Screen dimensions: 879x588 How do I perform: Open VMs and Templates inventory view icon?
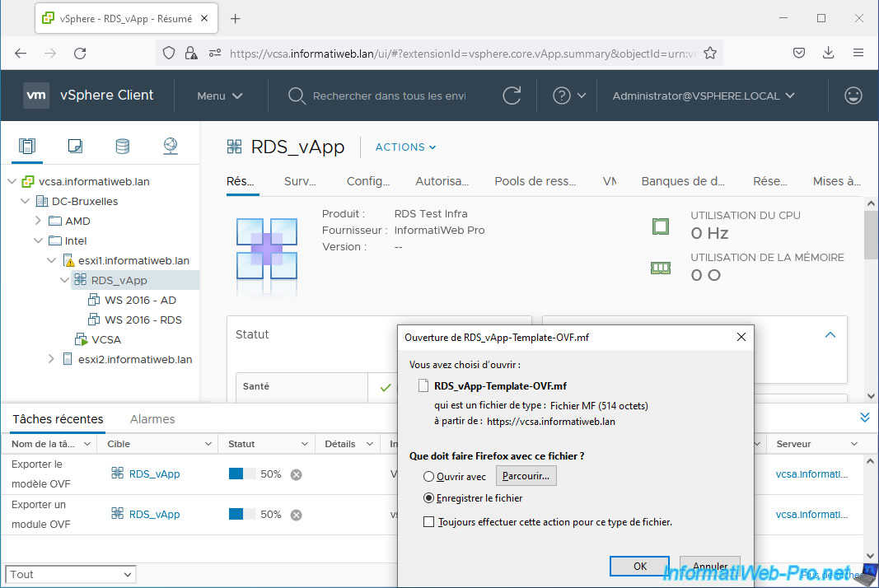[x=75, y=147]
